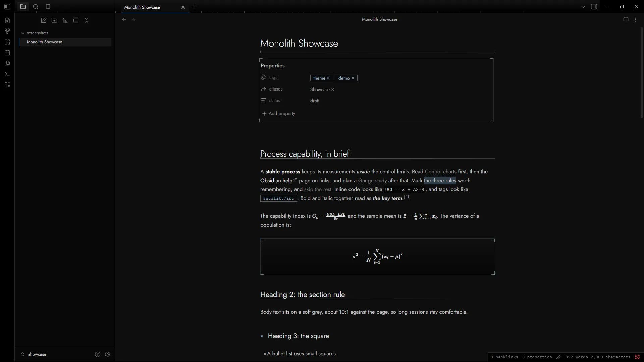Open command palette icon in ribbon
The image size is (644, 362).
[7, 74]
